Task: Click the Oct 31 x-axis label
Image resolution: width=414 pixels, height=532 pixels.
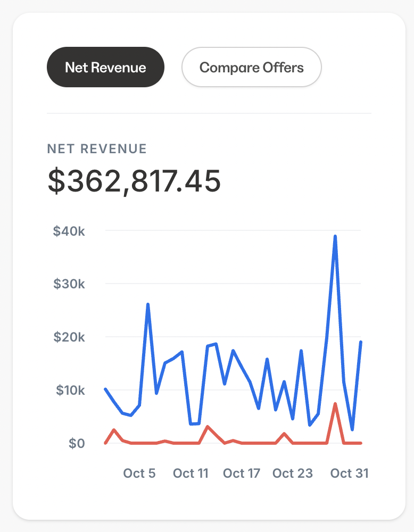Action: pos(349,473)
